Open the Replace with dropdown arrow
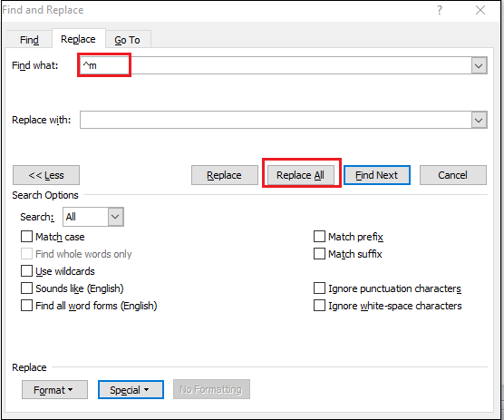The height and width of the screenshot is (420, 504). pyautogui.click(x=479, y=120)
